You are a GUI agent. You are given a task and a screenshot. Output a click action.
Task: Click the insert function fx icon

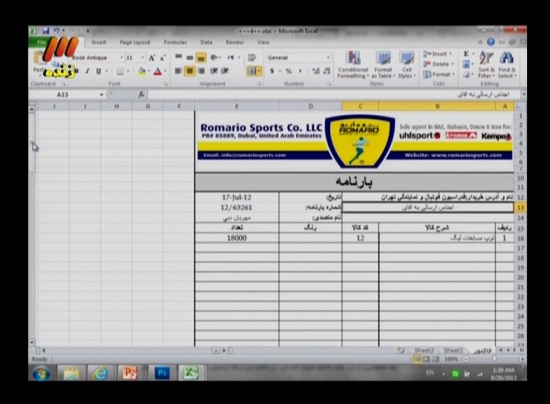coord(141,94)
